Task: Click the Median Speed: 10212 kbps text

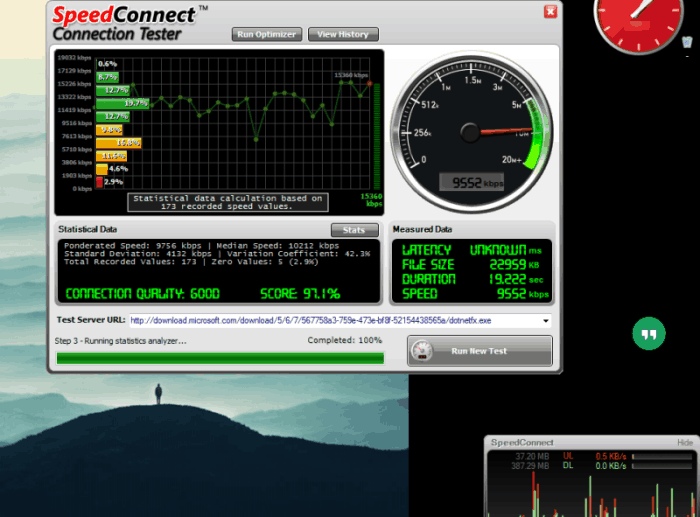Action: 278,246
